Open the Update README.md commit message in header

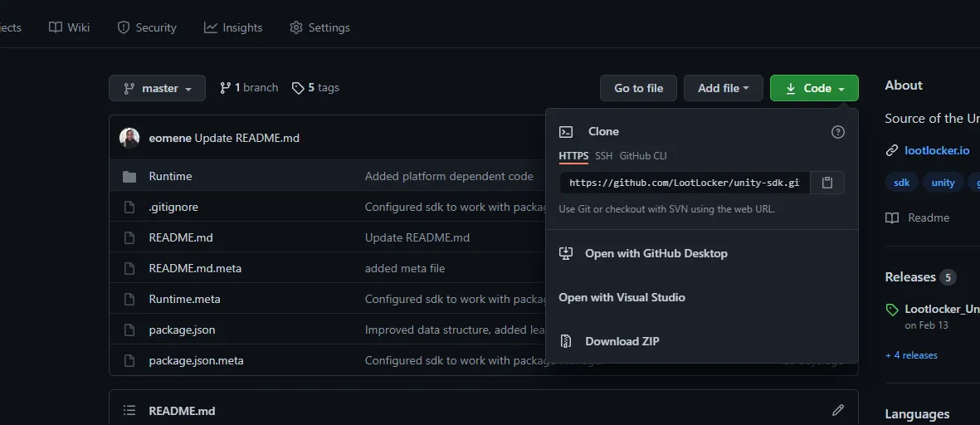pyautogui.click(x=247, y=138)
